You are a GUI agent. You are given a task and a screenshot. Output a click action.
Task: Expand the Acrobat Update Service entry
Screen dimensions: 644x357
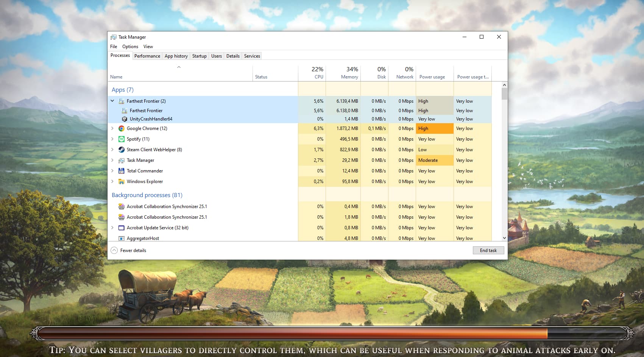112,228
